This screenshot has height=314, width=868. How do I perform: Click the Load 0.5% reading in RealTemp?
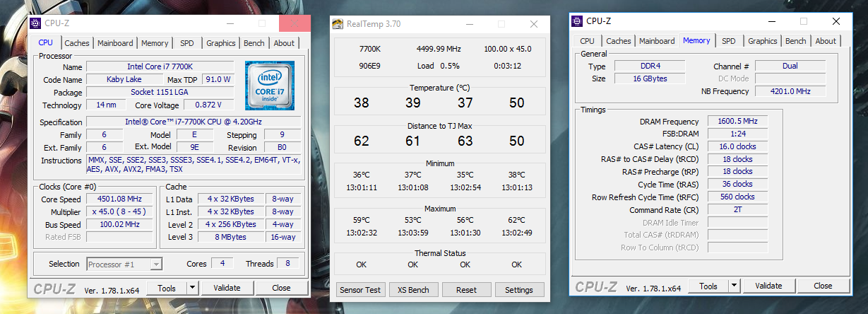439,66
